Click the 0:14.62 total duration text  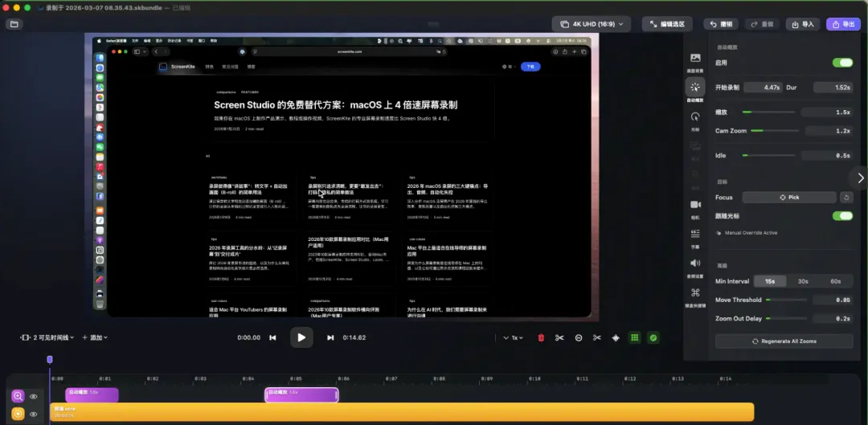pyautogui.click(x=354, y=337)
